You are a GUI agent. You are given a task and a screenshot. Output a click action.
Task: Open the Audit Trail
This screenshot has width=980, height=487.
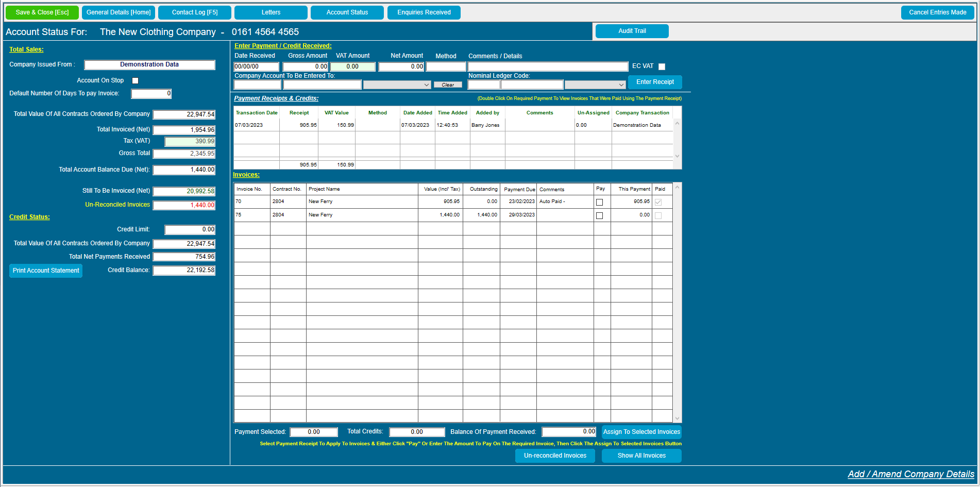[632, 31]
